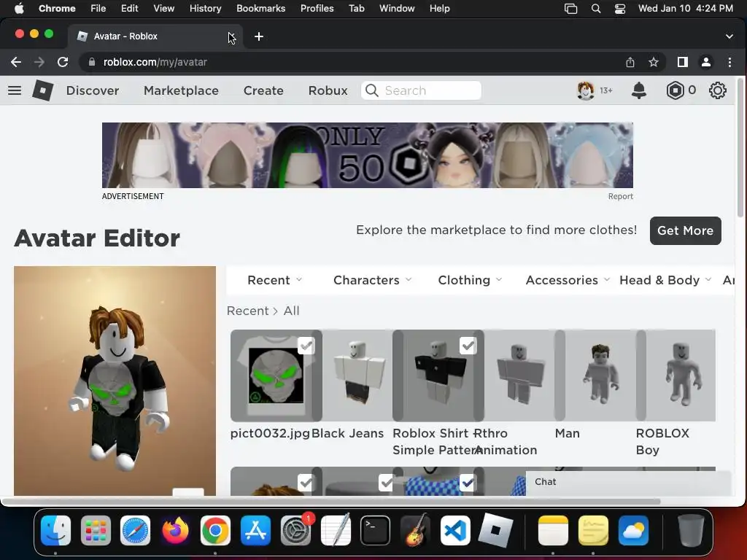Bookmark this page with the star icon
This screenshot has width=747, height=560.
click(x=654, y=62)
